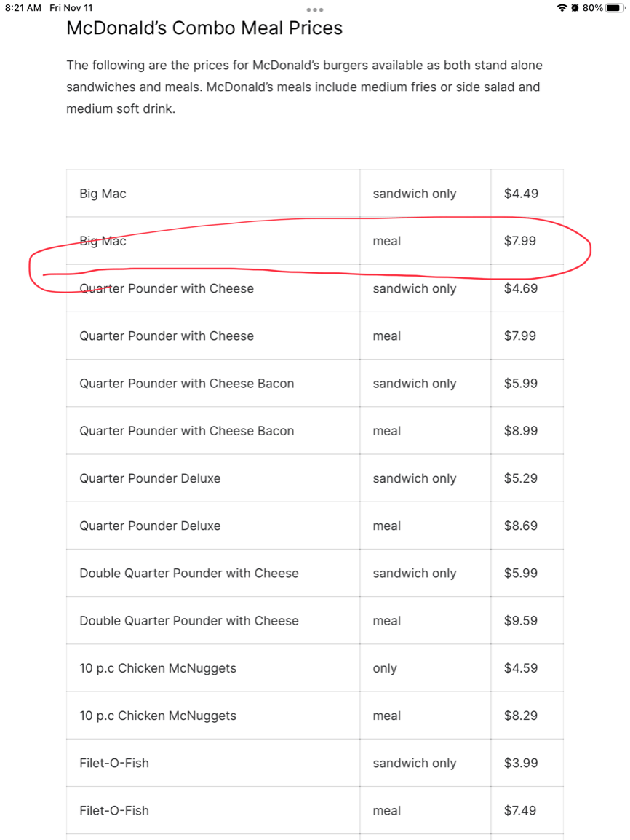Click the Big Mac sandwich only row
The width and height of the screenshot is (630, 840).
click(315, 194)
